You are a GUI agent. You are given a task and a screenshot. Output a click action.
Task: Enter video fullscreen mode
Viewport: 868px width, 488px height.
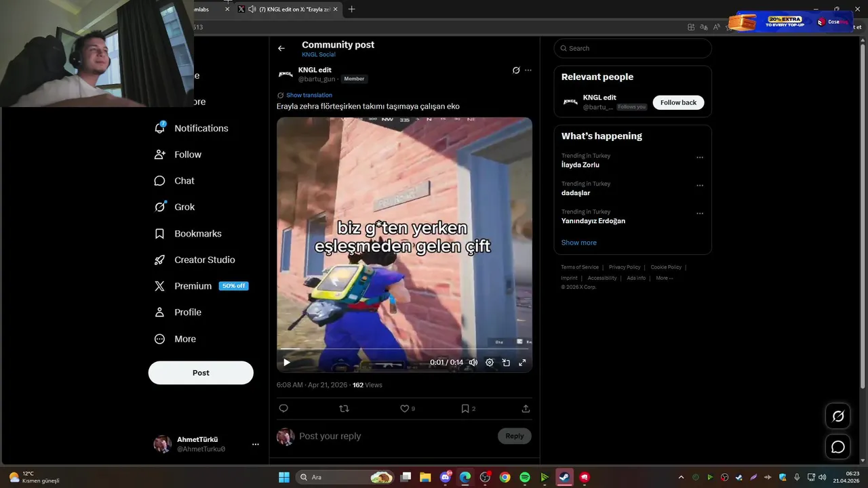[x=522, y=363]
